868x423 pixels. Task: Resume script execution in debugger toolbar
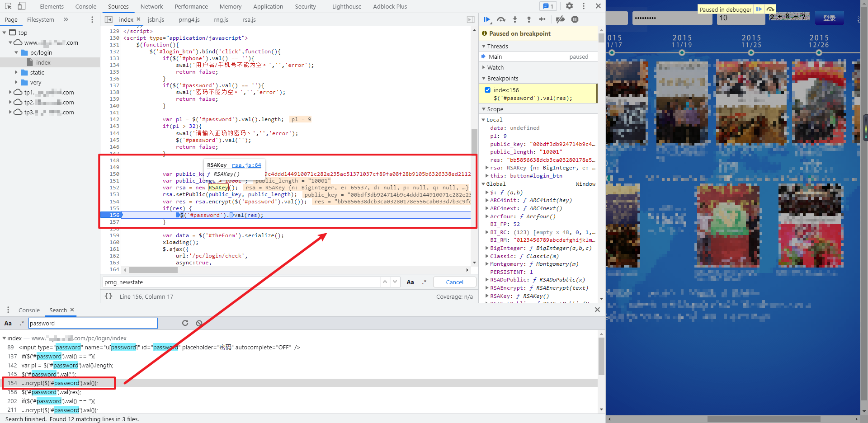pyautogui.click(x=487, y=19)
